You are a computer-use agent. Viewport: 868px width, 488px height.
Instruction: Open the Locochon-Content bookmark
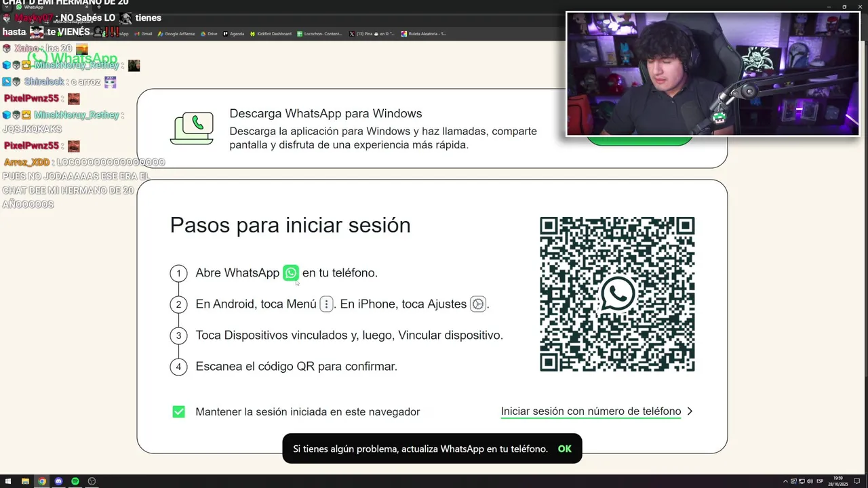tap(320, 33)
